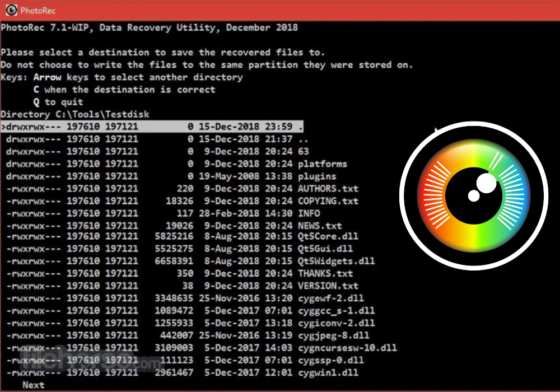Select the current directory '.' entry

coord(152,127)
